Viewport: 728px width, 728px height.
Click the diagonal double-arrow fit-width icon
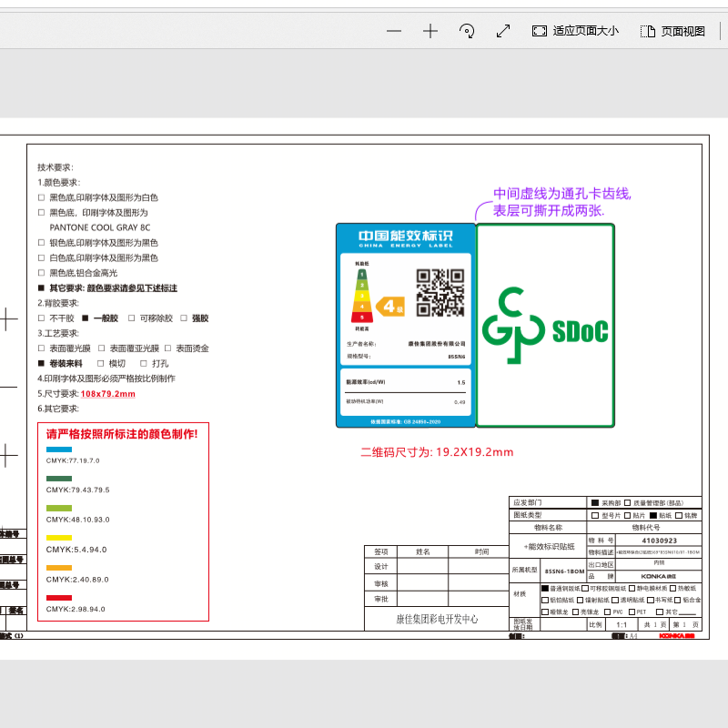[x=503, y=31]
